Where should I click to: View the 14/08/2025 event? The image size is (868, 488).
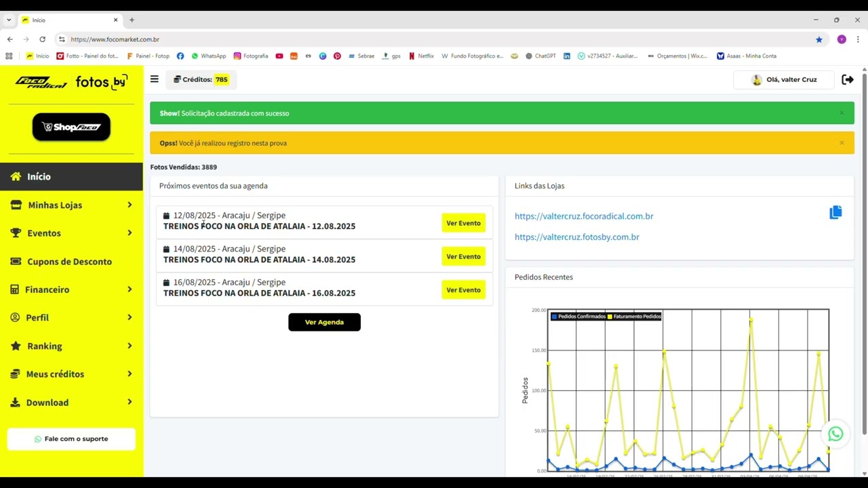(463, 256)
